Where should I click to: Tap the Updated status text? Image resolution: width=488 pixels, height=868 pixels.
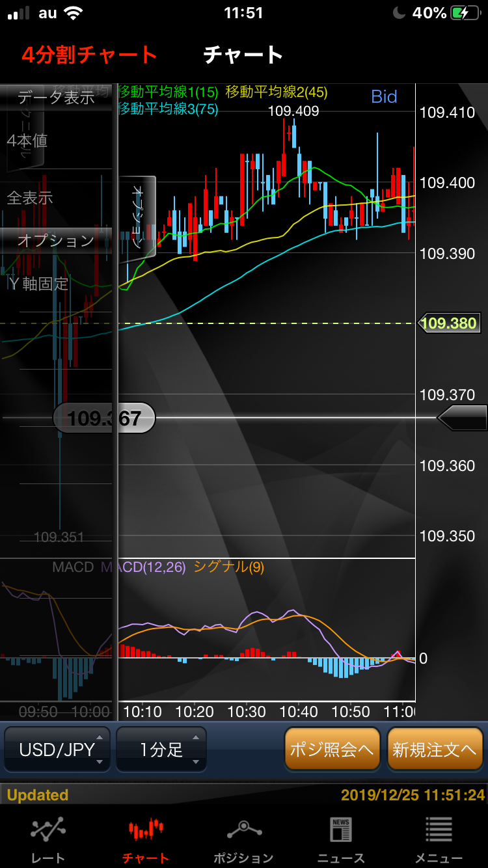[38, 795]
